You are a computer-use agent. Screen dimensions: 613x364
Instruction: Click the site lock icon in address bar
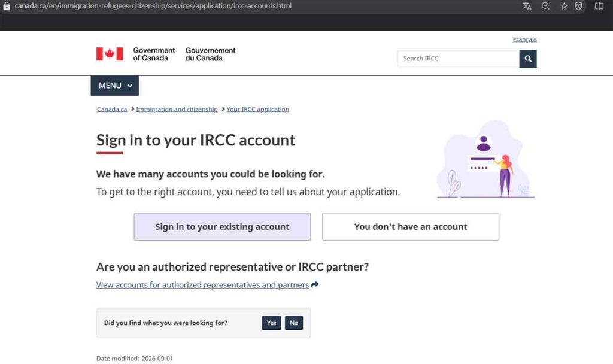pyautogui.click(x=7, y=6)
